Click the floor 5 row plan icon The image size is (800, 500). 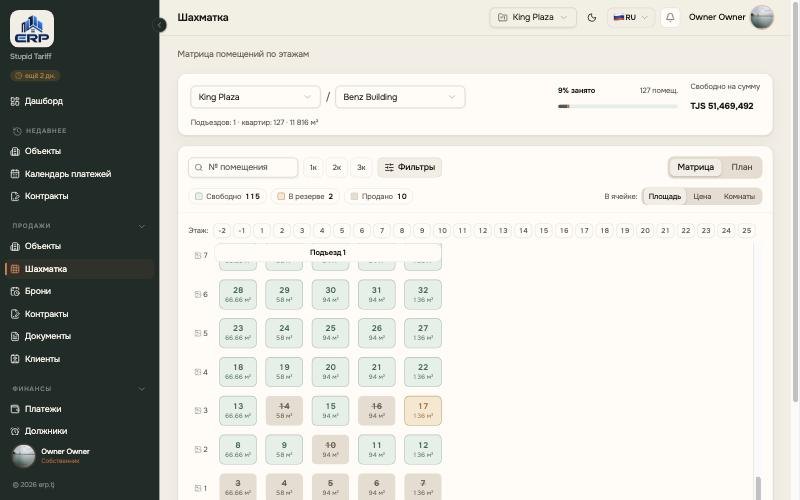(x=197, y=333)
